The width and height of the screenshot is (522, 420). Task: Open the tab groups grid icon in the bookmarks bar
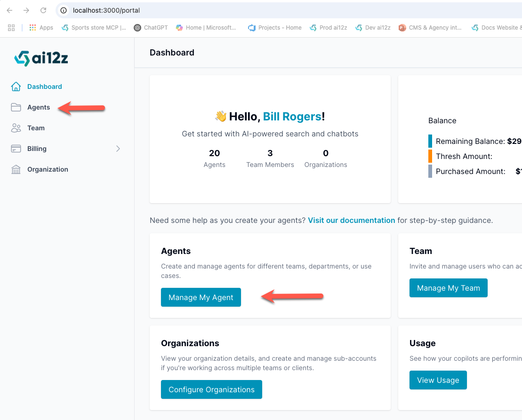[x=11, y=28]
